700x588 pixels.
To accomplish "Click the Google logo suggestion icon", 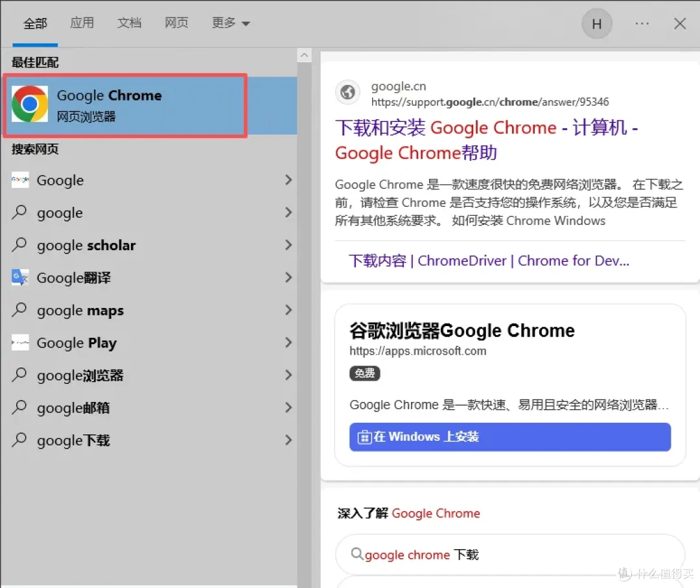I will click(20, 180).
